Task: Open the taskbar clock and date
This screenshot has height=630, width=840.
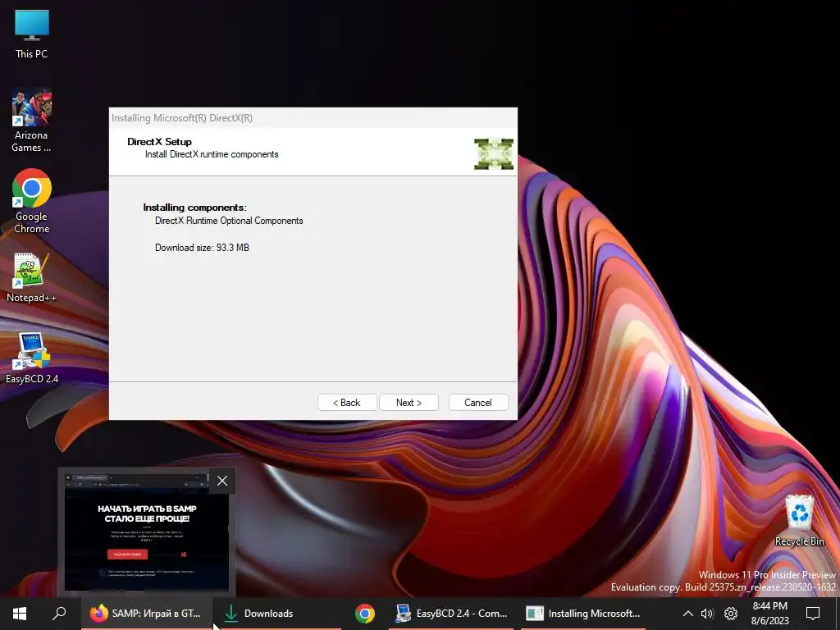Action: click(769, 614)
